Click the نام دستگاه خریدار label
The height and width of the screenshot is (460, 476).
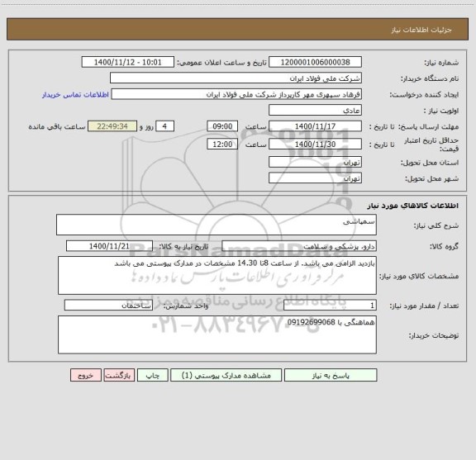pyautogui.click(x=430, y=79)
